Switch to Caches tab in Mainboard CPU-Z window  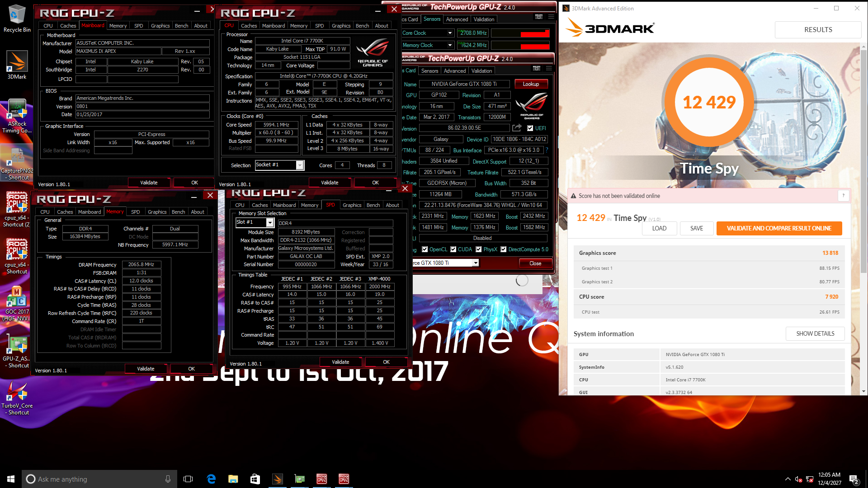(x=68, y=26)
